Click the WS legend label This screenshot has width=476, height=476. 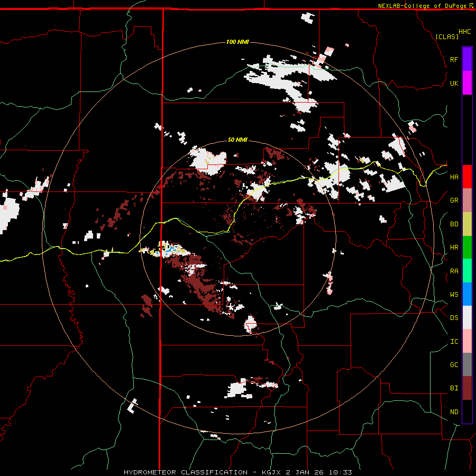point(454,295)
